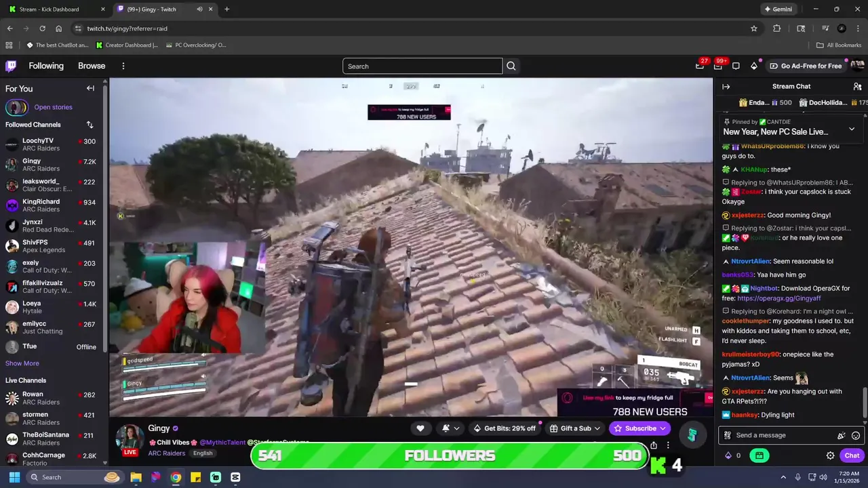Image resolution: width=868 pixels, height=488 pixels.
Task: Sort followed channels list
Action: (90, 125)
